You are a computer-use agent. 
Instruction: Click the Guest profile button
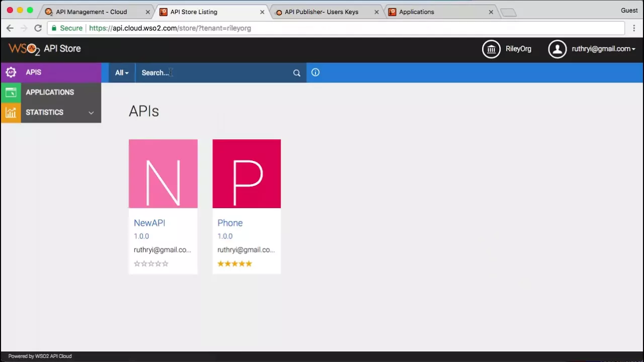coord(629,10)
